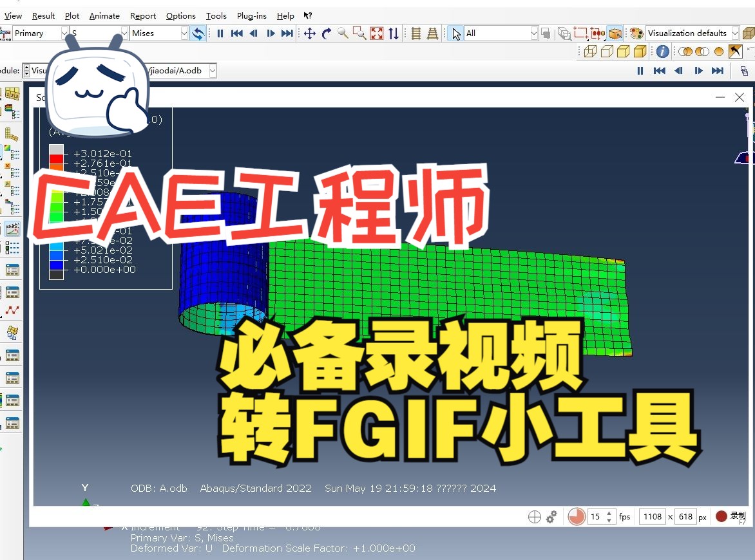The width and height of the screenshot is (755, 560).
Task: Click the single orange circle display group icon
Action: 719,51
